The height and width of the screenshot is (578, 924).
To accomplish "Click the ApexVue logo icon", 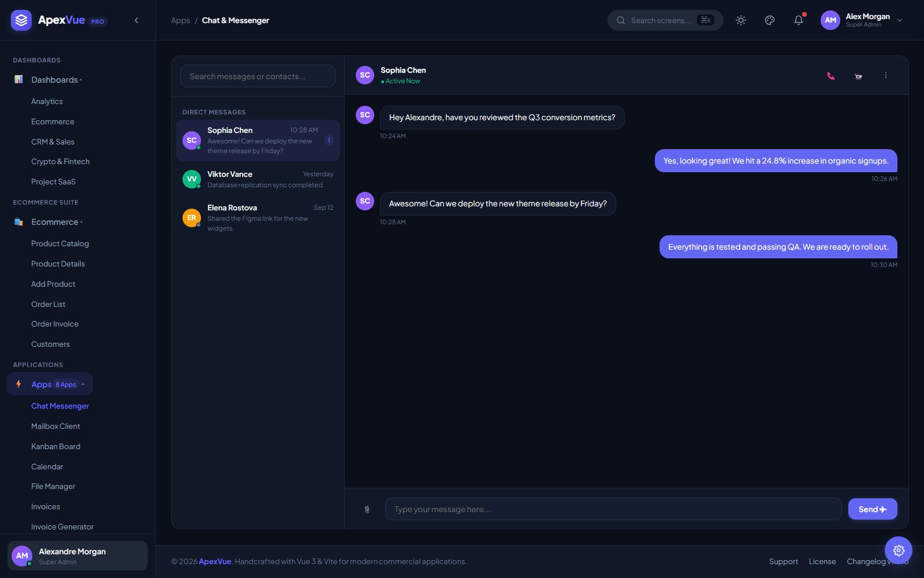I will 21,20.
